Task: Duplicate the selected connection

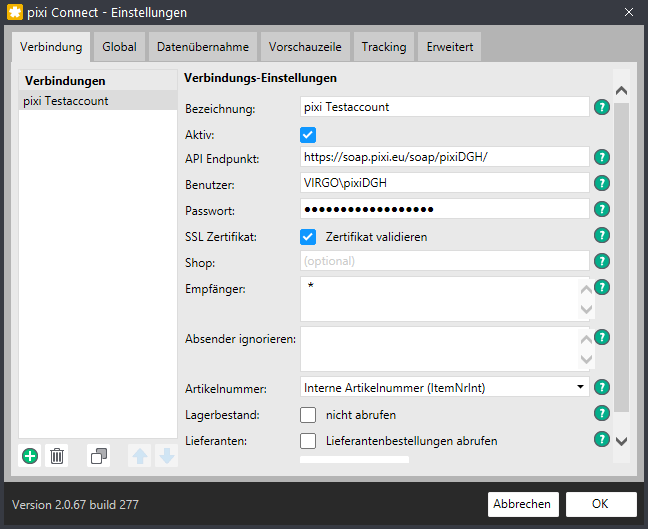Action: coord(99,456)
